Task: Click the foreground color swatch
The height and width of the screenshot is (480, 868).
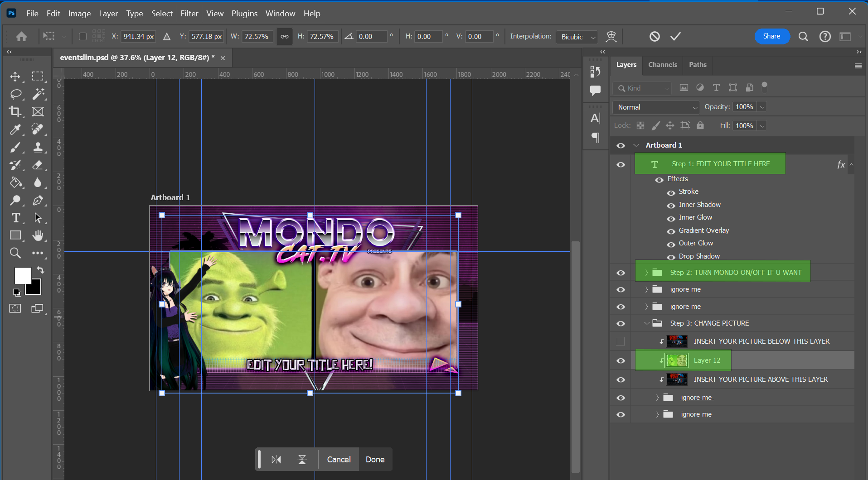Action: pos(23,275)
